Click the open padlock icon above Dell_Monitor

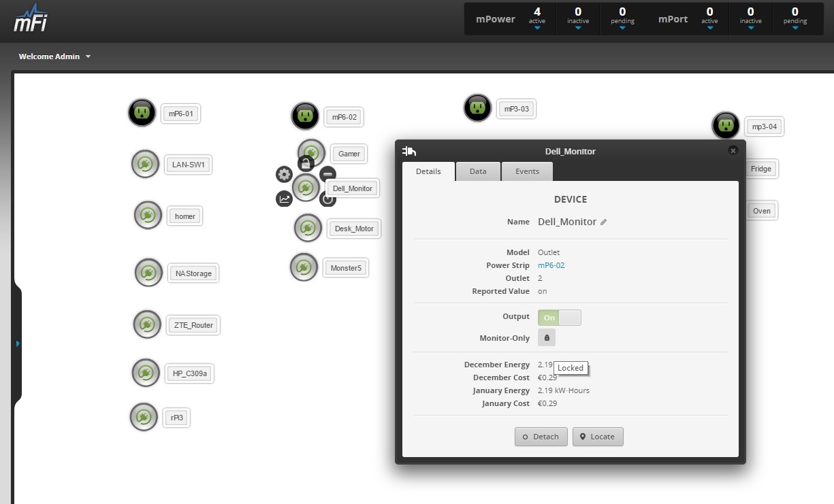tap(306, 163)
